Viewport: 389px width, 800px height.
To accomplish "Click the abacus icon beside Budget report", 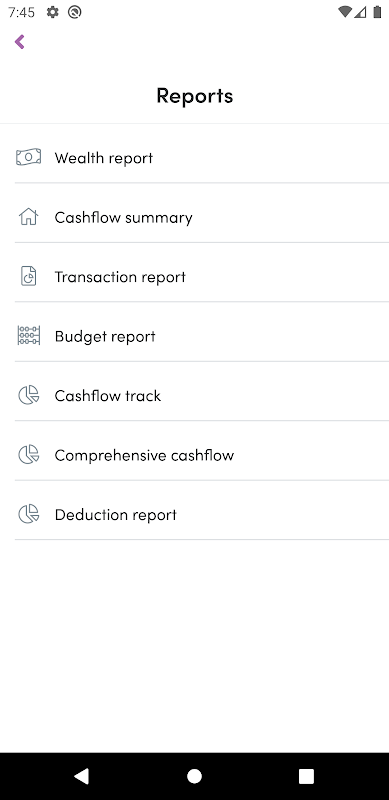I will tap(29, 336).
